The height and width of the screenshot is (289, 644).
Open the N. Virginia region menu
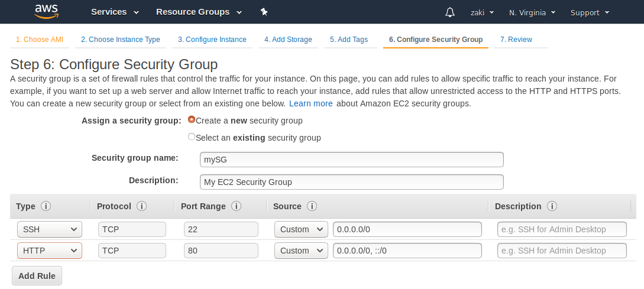532,12
